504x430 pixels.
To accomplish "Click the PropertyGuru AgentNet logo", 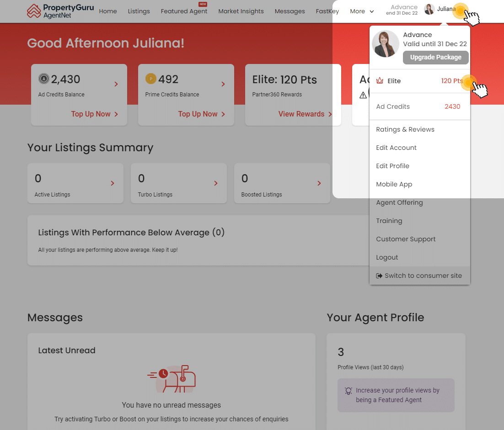I will 60,11.
